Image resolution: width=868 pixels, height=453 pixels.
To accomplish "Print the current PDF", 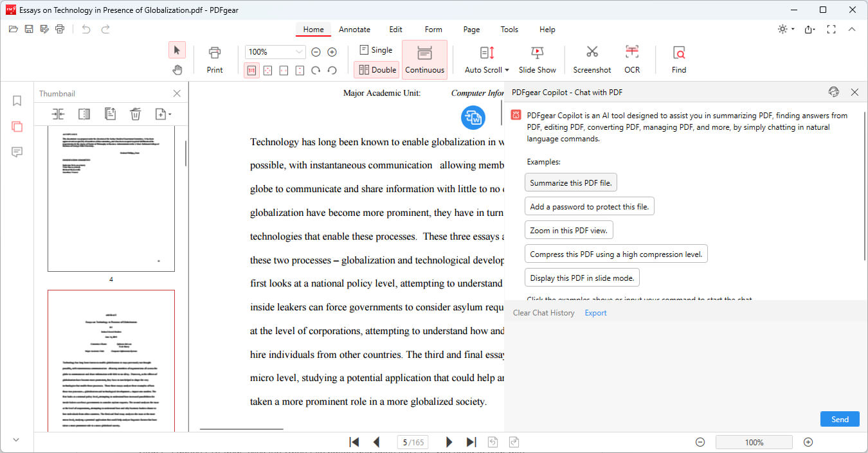I will (x=214, y=58).
